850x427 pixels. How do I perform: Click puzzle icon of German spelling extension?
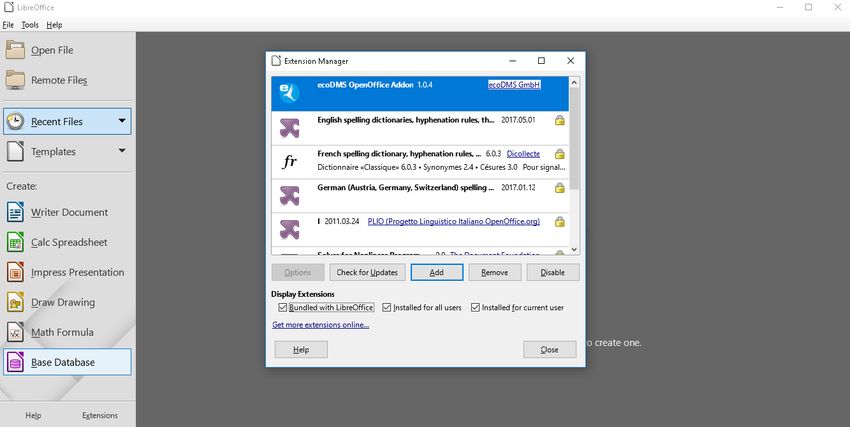(x=289, y=196)
